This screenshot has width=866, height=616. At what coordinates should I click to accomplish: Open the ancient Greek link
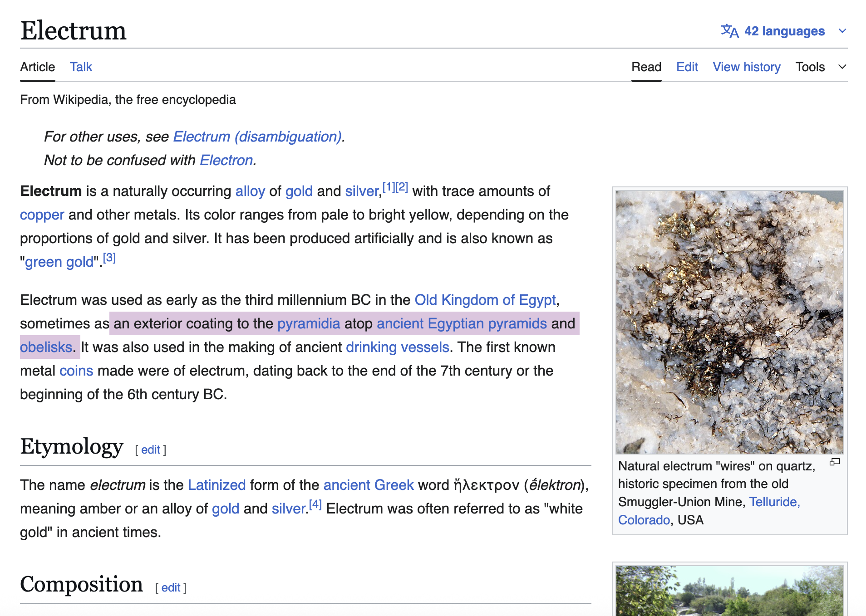coord(369,485)
